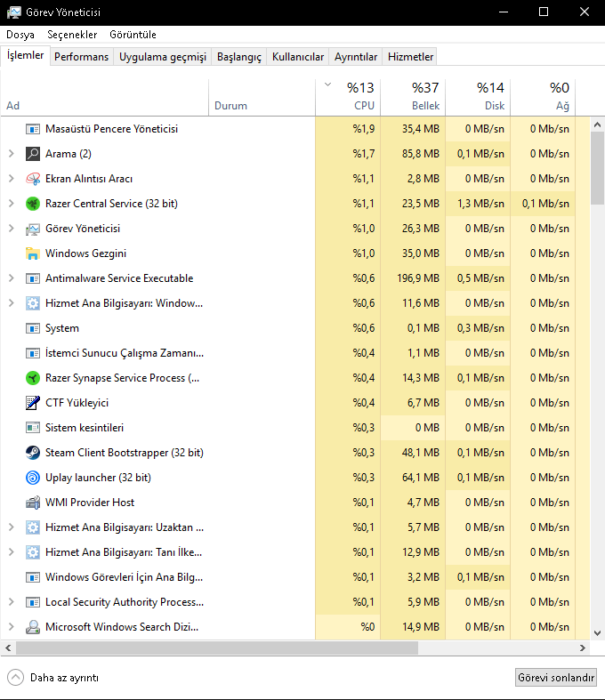Expand the Antimalware Service Executable process
The width and height of the screenshot is (605, 700).
[x=12, y=278]
